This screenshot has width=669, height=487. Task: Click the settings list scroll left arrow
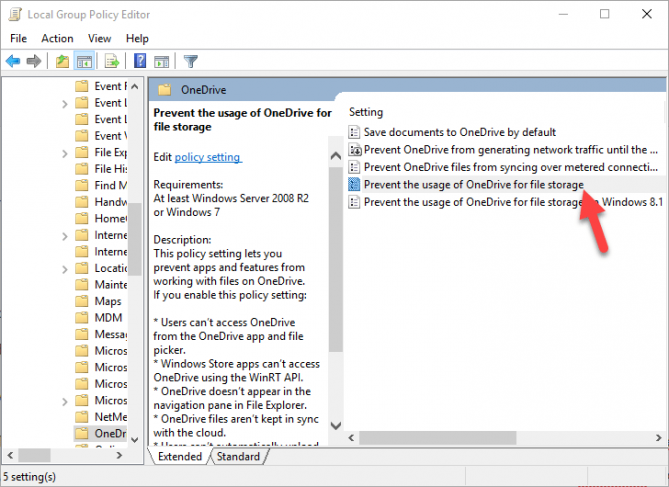352,438
